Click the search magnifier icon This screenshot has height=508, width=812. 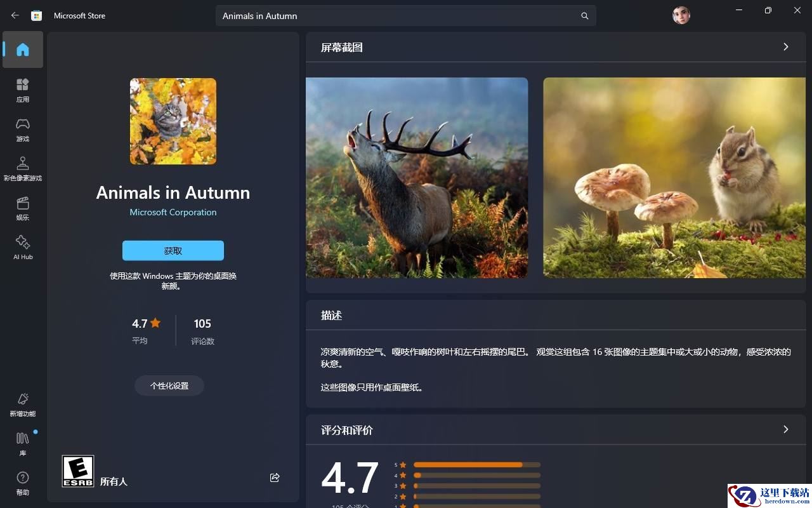[x=585, y=16]
